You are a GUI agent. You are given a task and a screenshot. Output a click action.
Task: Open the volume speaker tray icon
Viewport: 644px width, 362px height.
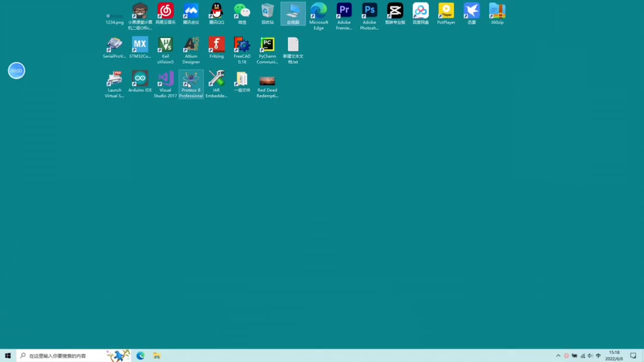click(590, 355)
